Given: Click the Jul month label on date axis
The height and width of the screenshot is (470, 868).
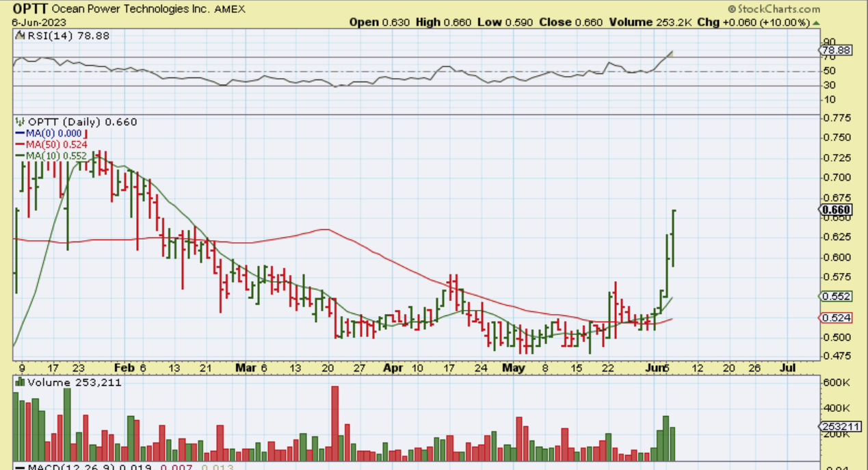Looking at the screenshot, I should click(787, 368).
